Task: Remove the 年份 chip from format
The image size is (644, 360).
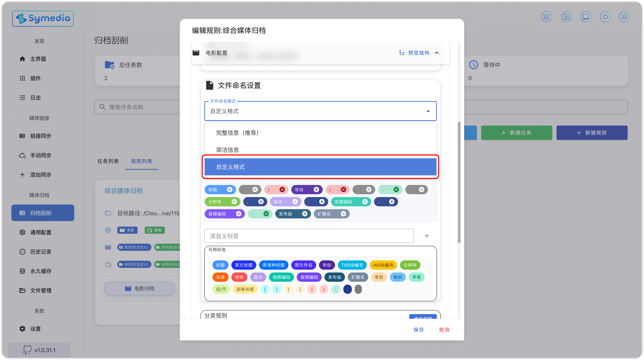Action: click(316, 189)
